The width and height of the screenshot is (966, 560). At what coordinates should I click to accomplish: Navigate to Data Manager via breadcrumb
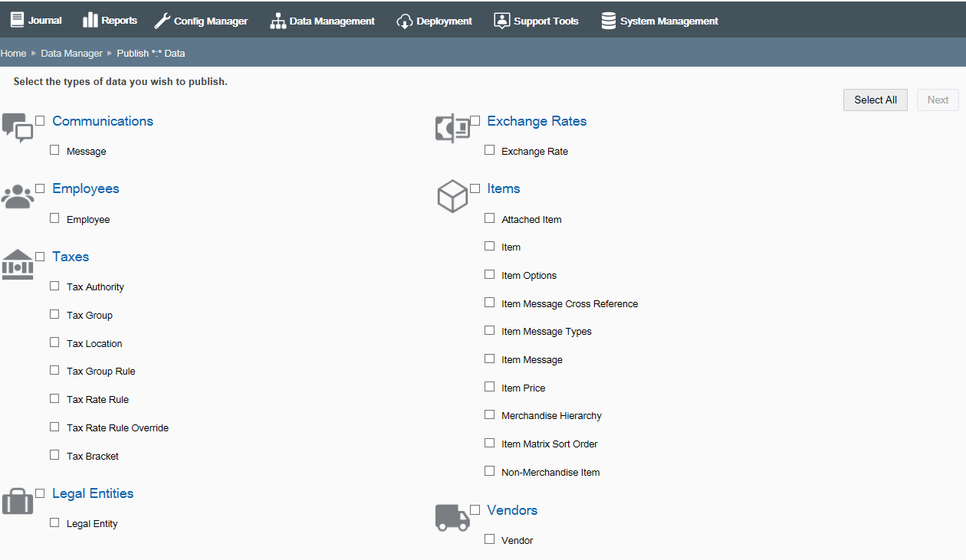click(71, 53)
